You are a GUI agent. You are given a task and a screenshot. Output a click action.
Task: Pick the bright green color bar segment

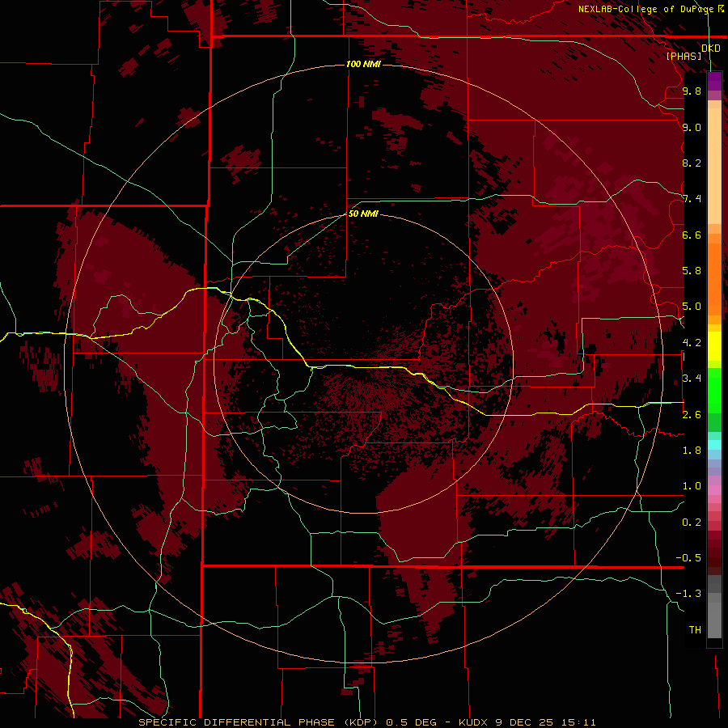point(714,390)
